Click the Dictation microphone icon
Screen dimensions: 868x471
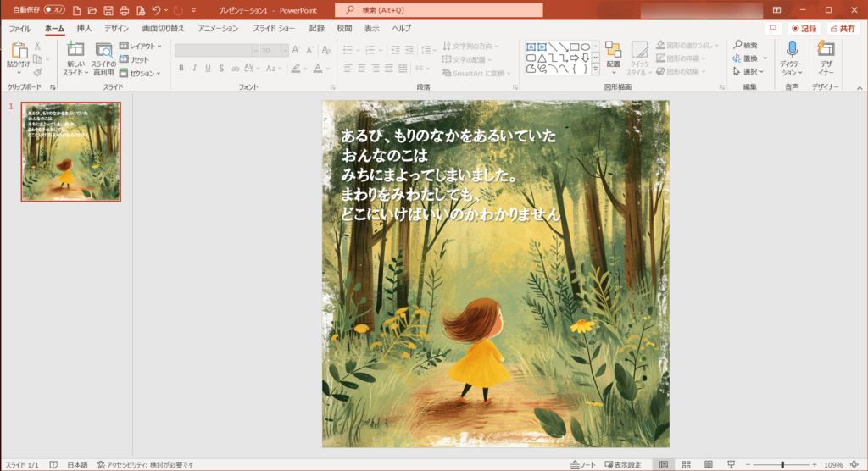(793, 51)
